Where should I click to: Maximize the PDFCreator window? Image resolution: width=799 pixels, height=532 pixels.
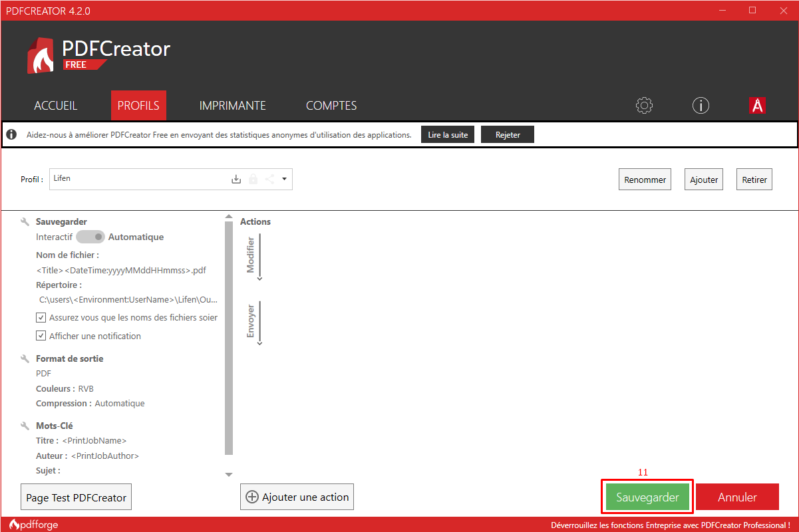click(752, 10)
